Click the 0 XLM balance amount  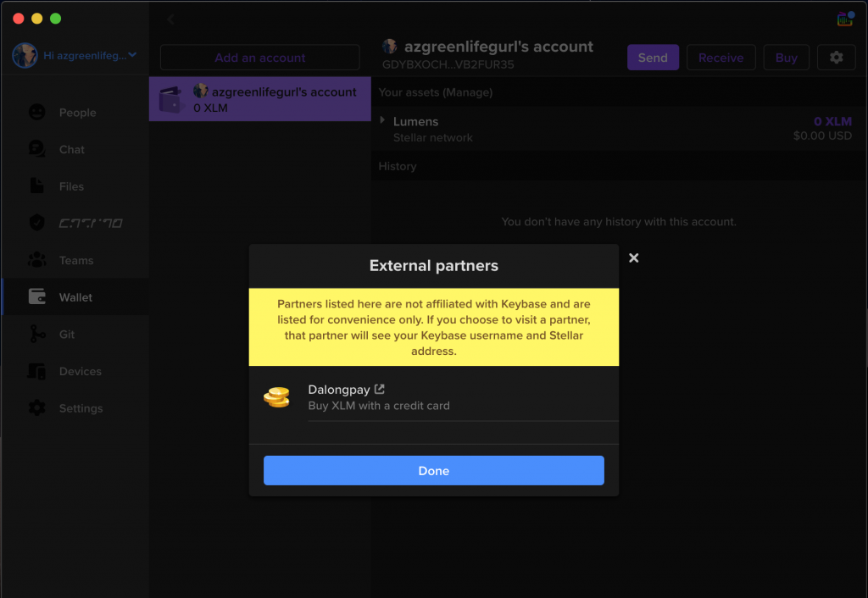[832, 121]
